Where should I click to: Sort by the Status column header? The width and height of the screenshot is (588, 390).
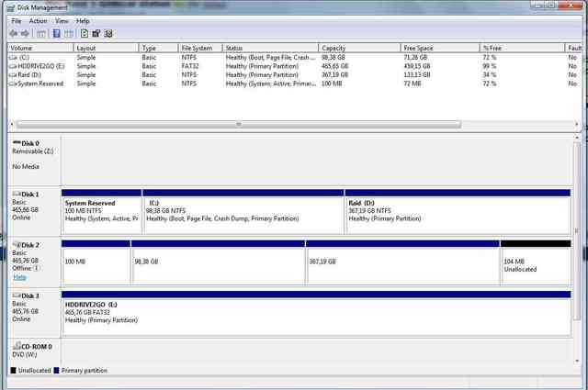point(270,48)
